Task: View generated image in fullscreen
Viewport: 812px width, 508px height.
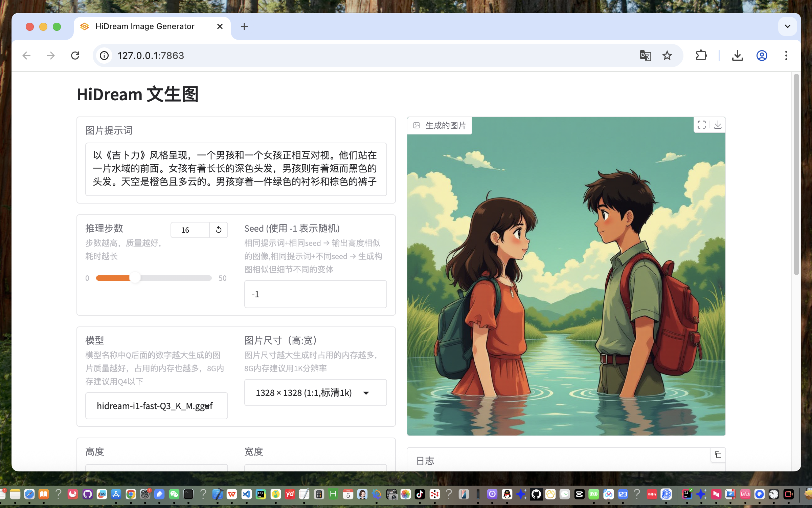Action: point(702,125)
